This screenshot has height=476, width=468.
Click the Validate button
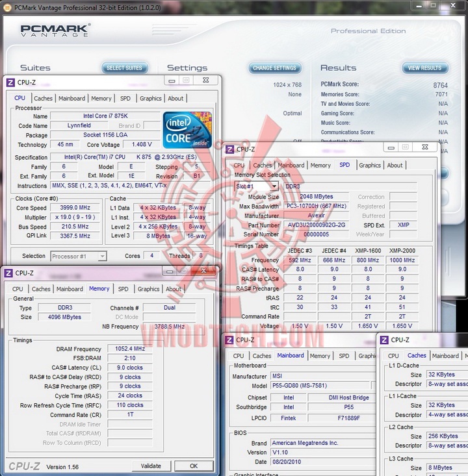(x=151, y=466)
